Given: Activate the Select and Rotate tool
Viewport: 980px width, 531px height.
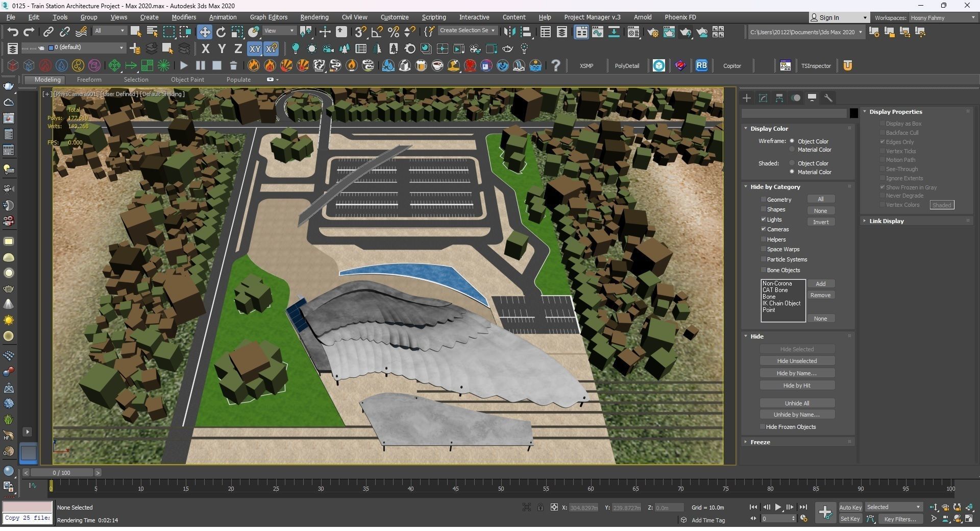Looking at the screenshot, I should pos(220,32).
